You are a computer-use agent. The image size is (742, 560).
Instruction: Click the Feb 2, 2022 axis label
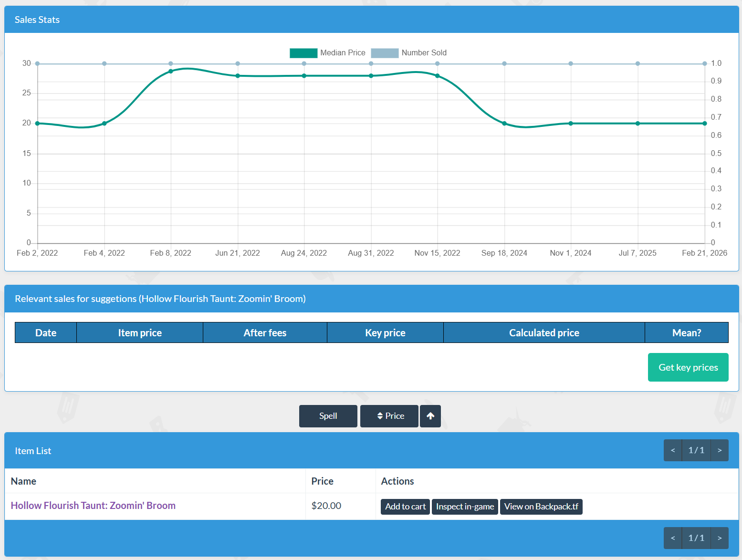[x=37, y=253]
